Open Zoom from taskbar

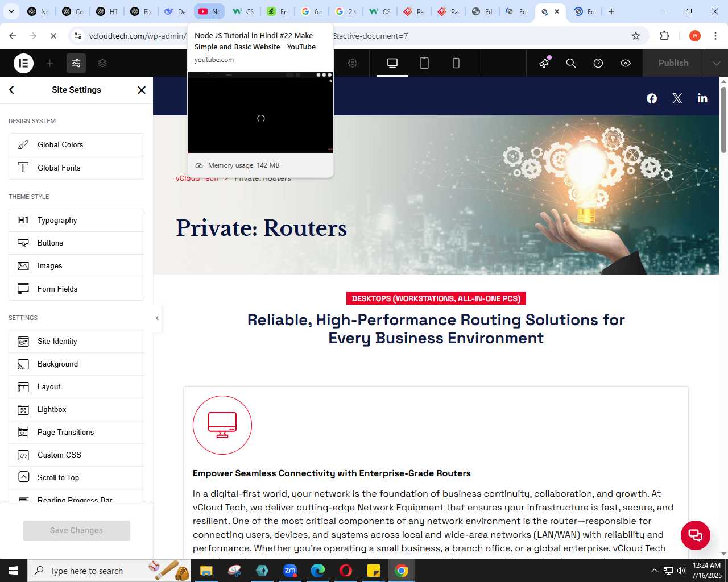(x=290, y=571)
